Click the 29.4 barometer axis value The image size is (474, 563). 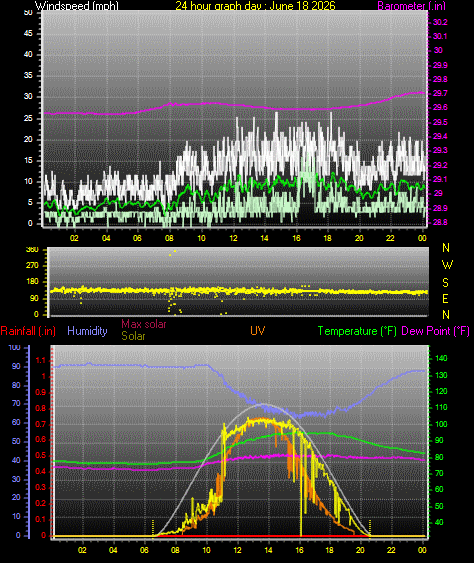pos(440,136)
